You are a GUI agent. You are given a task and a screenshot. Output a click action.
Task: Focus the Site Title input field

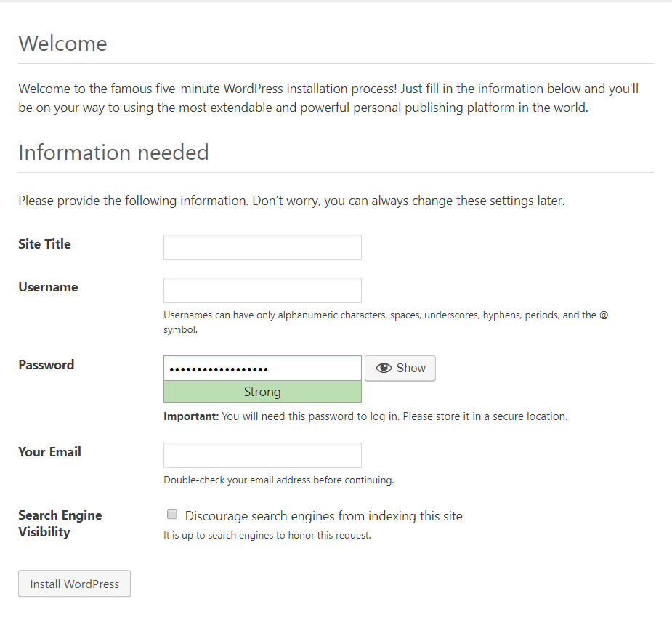pyautogui.click(x=262, y=248)
